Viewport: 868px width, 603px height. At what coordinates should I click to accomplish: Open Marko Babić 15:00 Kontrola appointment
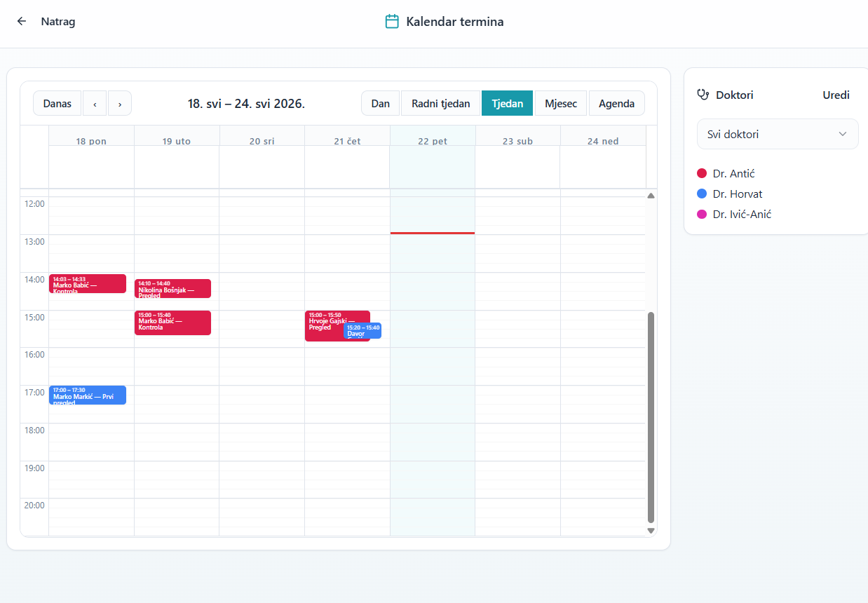click(x=172, y=323)
